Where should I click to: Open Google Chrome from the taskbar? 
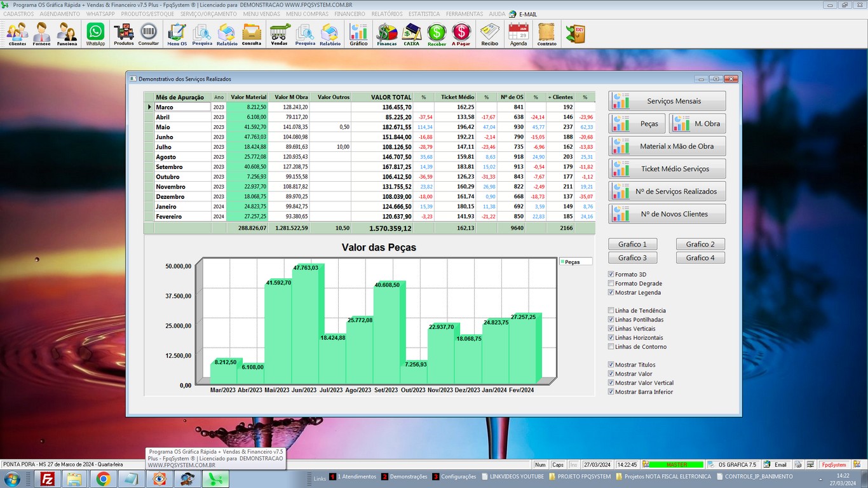tap(103, 478)
